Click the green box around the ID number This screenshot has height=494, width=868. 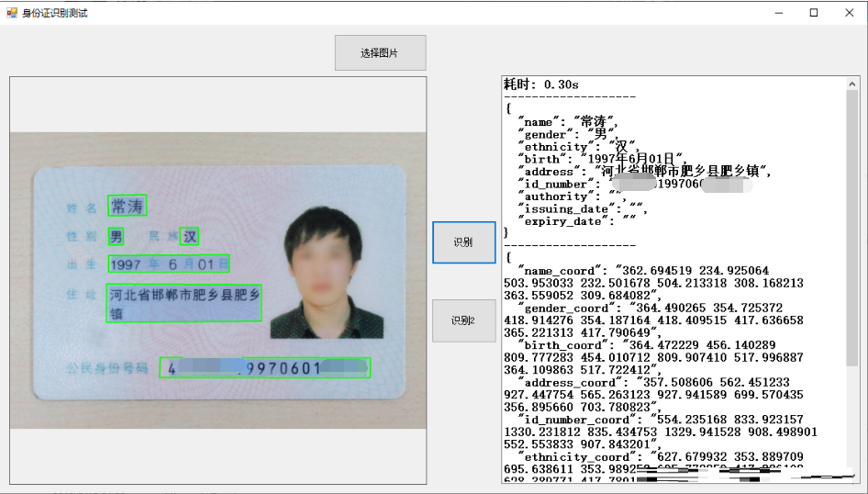tap(264, 368)
